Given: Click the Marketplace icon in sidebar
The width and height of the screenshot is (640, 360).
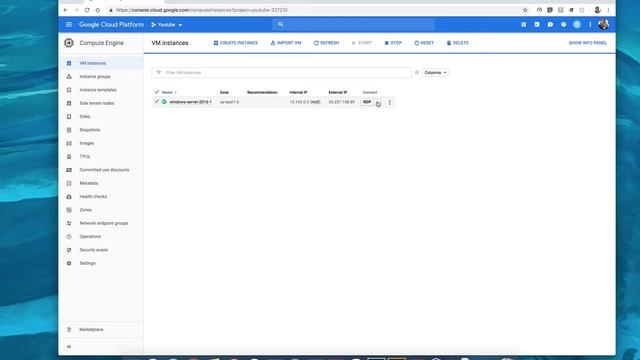Looking at the screenshot, I should (69, 329).
